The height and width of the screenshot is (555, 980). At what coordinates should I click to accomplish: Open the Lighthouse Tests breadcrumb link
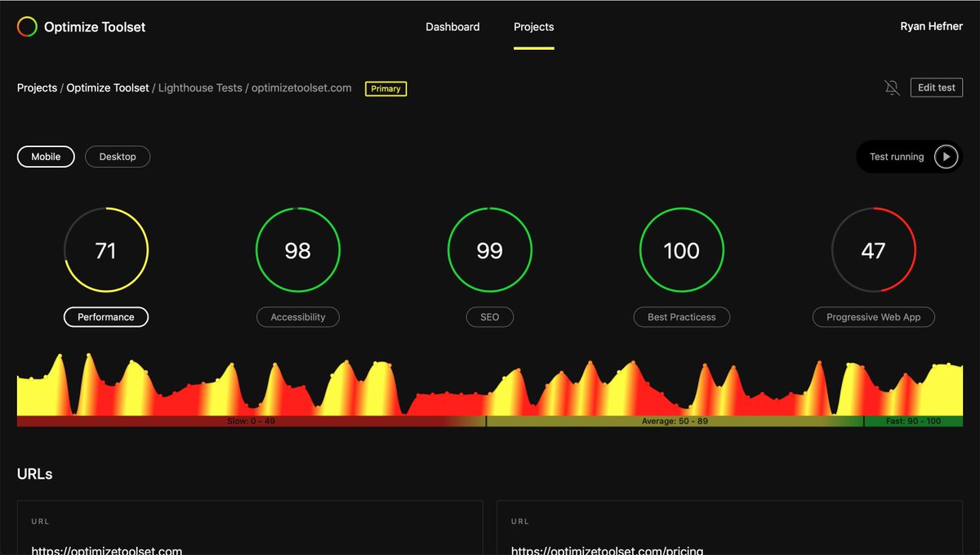(200, 87)
